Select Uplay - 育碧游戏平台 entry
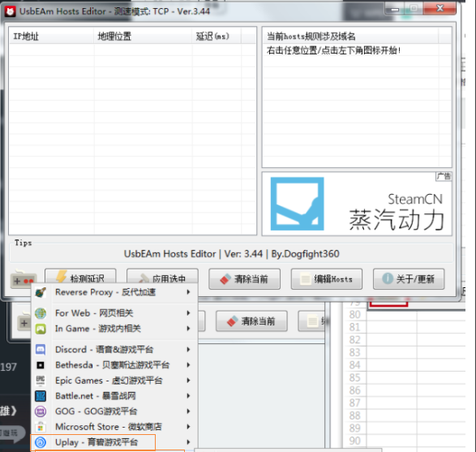The height and width of the screenshot is (452, 476). pyautogui.click(x=114, y=442)
